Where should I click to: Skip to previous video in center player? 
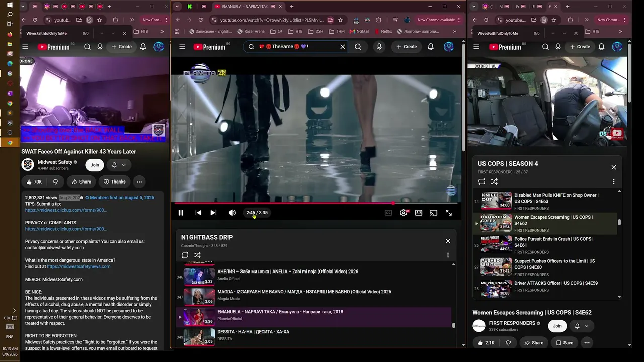pyautogui.click(x=198, y=213)
